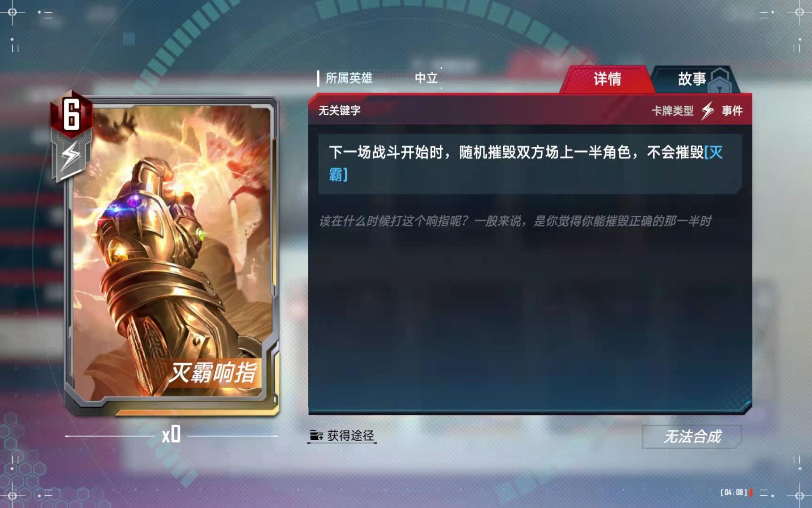Click the x0 card count indicator
Viewport: 812px width, 508px height.
coord(171,435)
